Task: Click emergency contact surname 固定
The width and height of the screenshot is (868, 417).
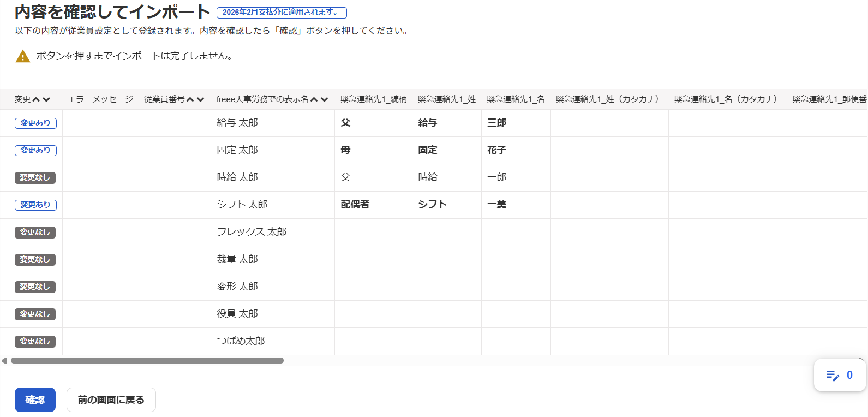Action: 447,151
